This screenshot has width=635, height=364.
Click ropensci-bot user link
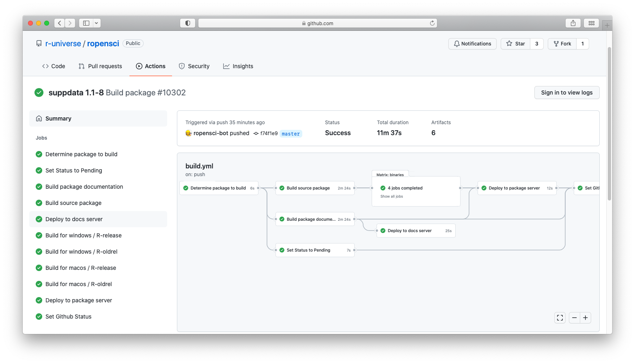tap(211, 133)
